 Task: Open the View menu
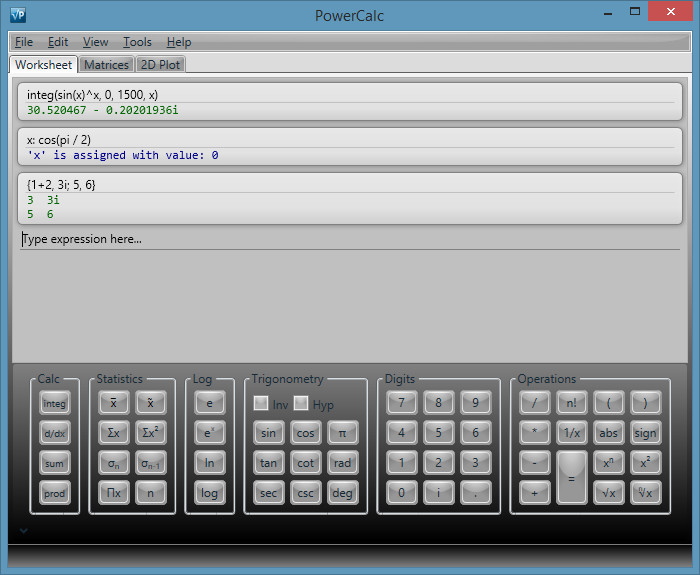(96, 42)
